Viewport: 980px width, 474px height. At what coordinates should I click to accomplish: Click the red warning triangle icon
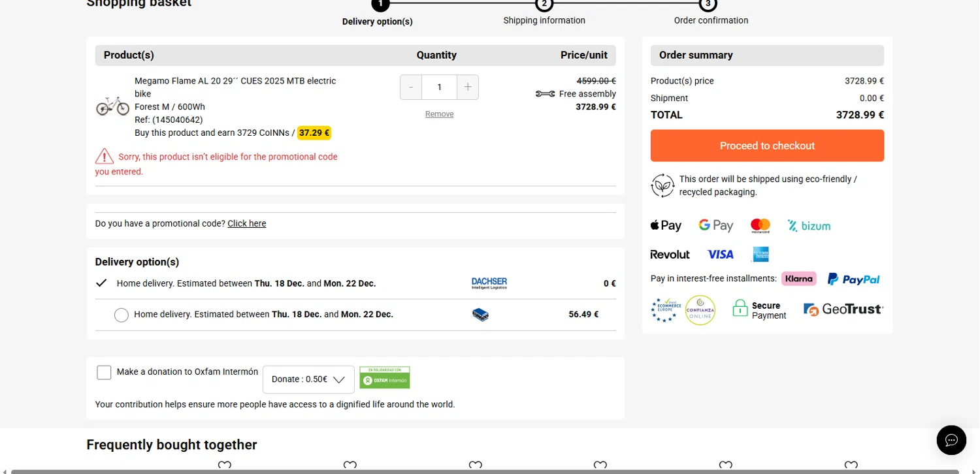[105, 156]
